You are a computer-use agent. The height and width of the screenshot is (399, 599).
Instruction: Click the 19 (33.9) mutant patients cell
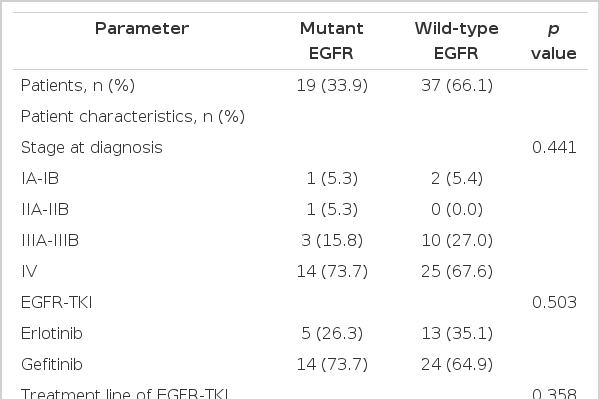[x=332, y=85]
